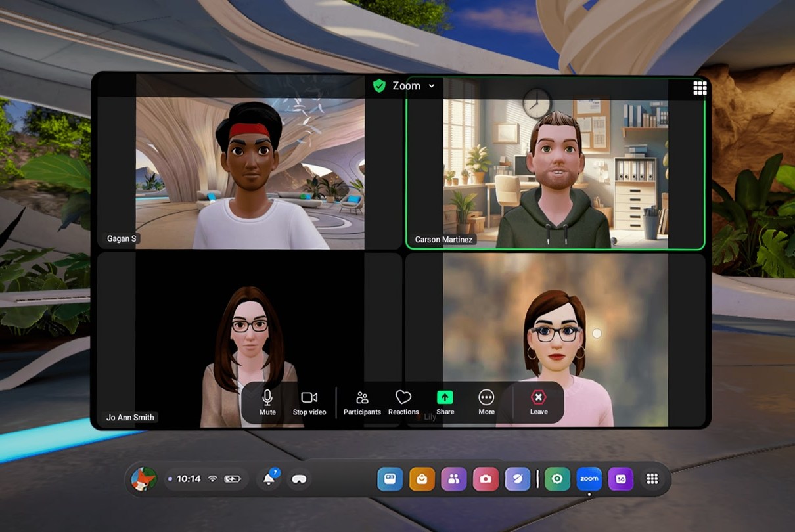795x532 pixels.
Task: Open the Camera app in the dock
Action: 486,479
